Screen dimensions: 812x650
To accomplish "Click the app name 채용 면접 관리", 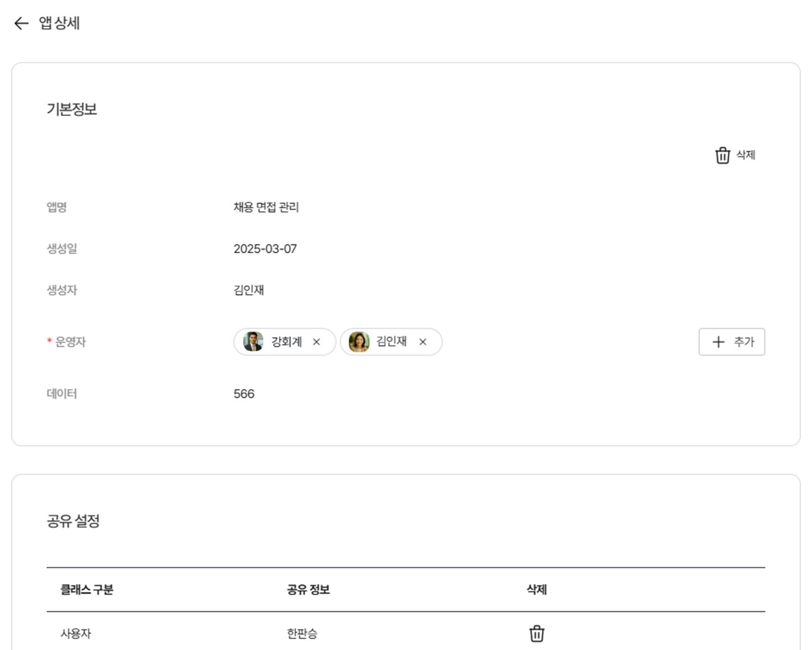I will pyautogui.click(x=266, y=207).
